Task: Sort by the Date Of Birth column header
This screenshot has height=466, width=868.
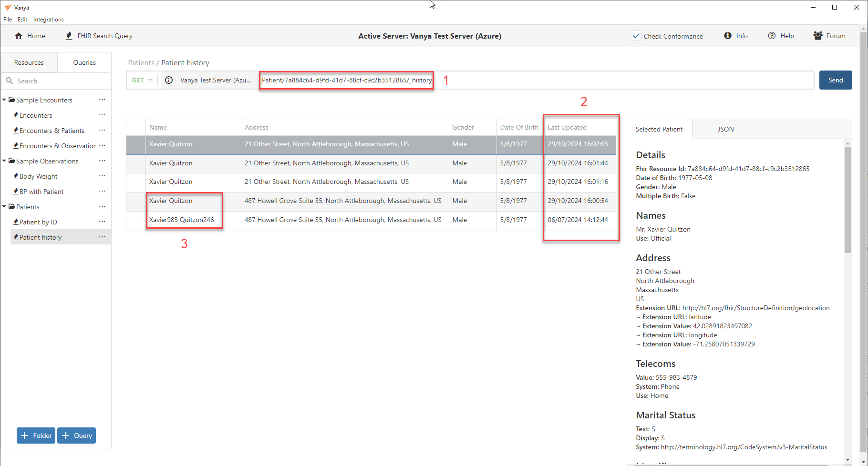Action: 519,127
